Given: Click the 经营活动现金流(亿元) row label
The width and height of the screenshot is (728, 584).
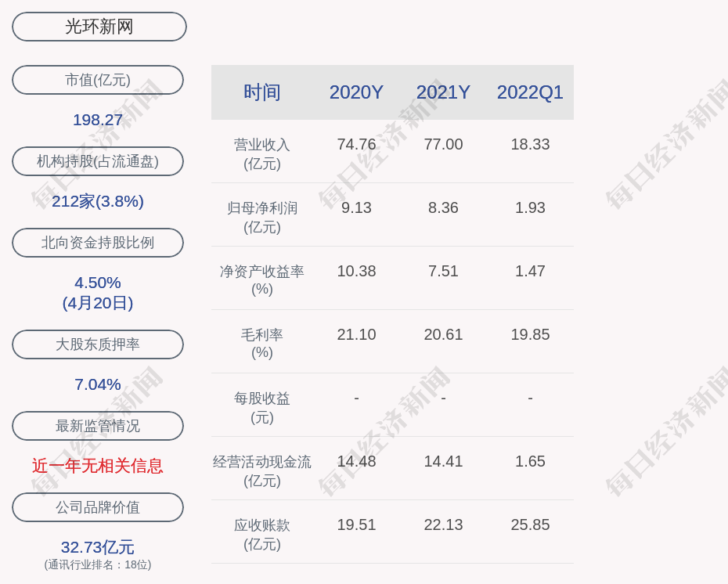Looking at the screenshot, I should pyautogui.click(x=262, y=470).
